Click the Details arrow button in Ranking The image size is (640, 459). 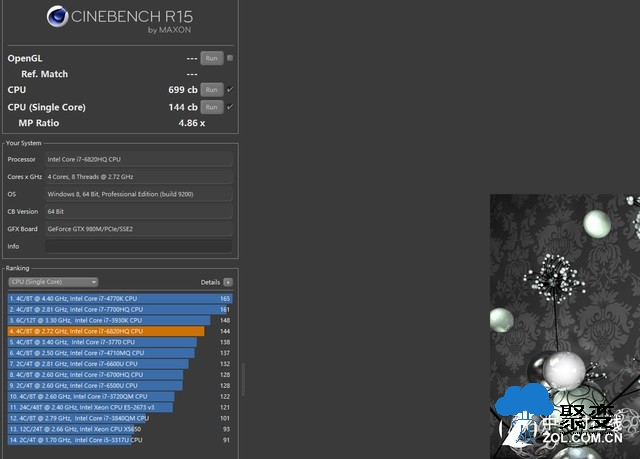(x=228, y=282)
